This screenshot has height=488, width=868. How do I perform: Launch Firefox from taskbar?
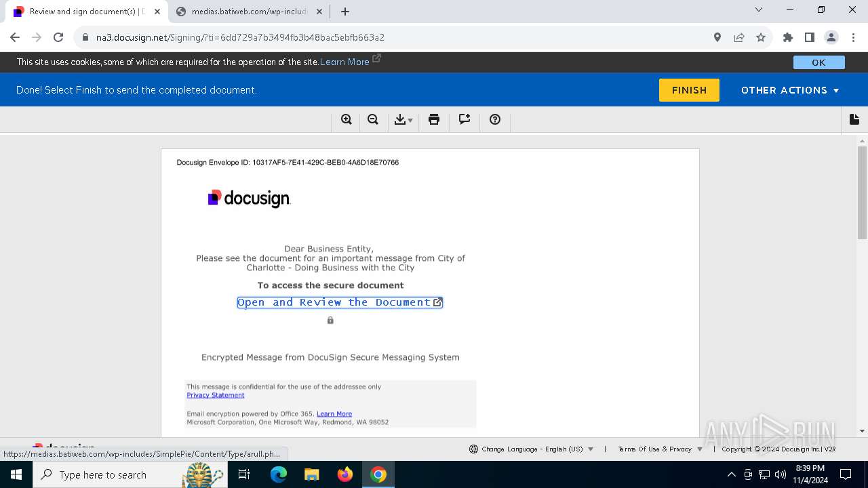coord(345,474)
